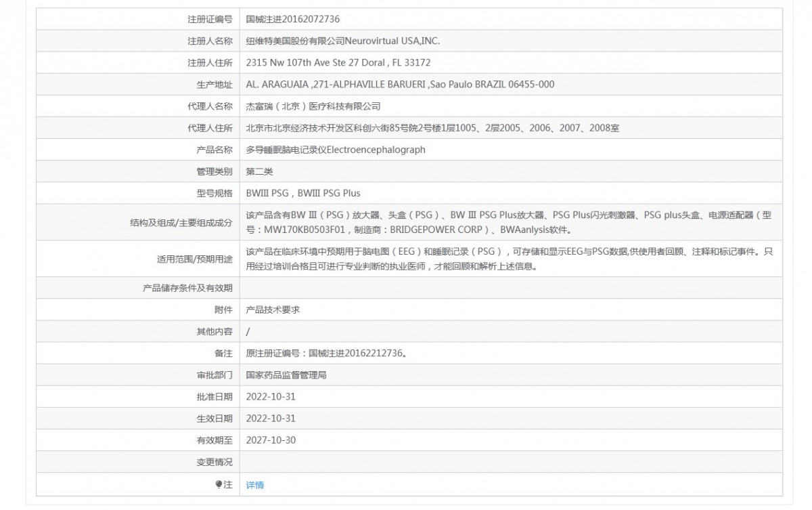Click the lightbulb icon beside 注
This screenshot has height=510, width=812.
(x=218, y=484)
